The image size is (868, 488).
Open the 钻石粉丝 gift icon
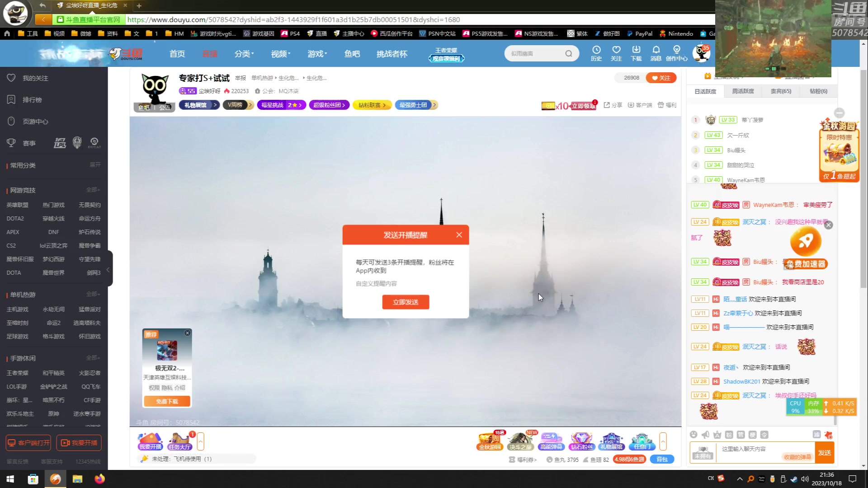click(581, 441)
